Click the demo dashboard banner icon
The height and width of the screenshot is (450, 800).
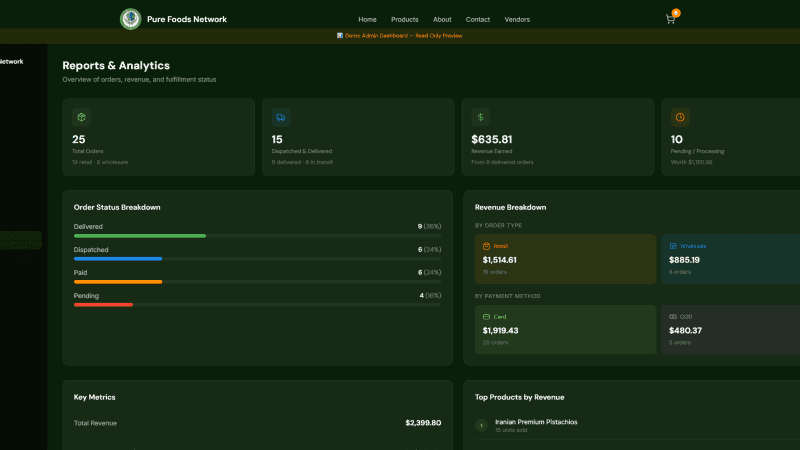pos(340,36)
